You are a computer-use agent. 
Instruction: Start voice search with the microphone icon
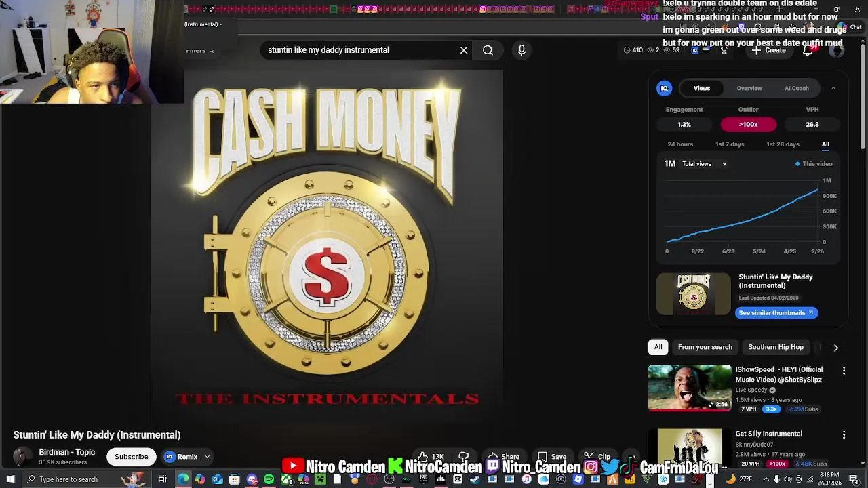pyautogui.click(x=521, y=49)
